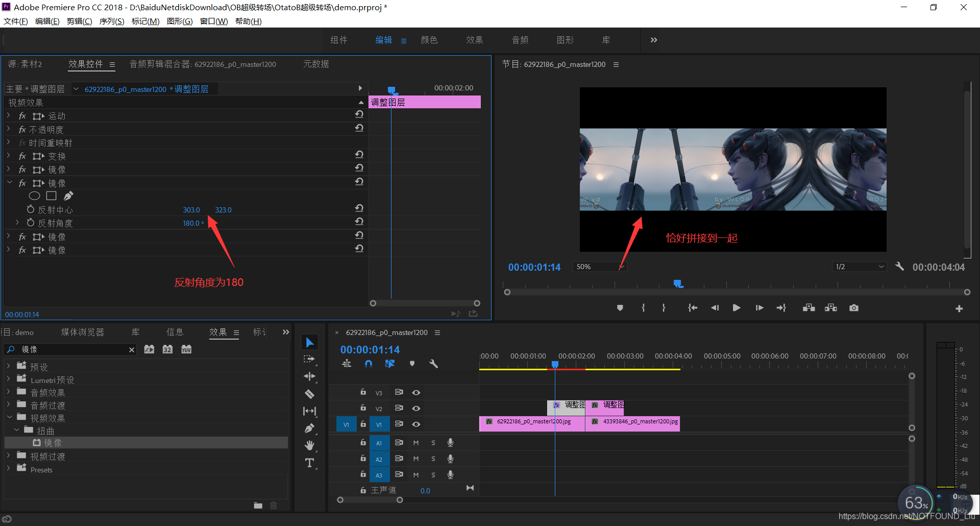
Task: Select the Selection tool arrow
Action: click(310, 342)
